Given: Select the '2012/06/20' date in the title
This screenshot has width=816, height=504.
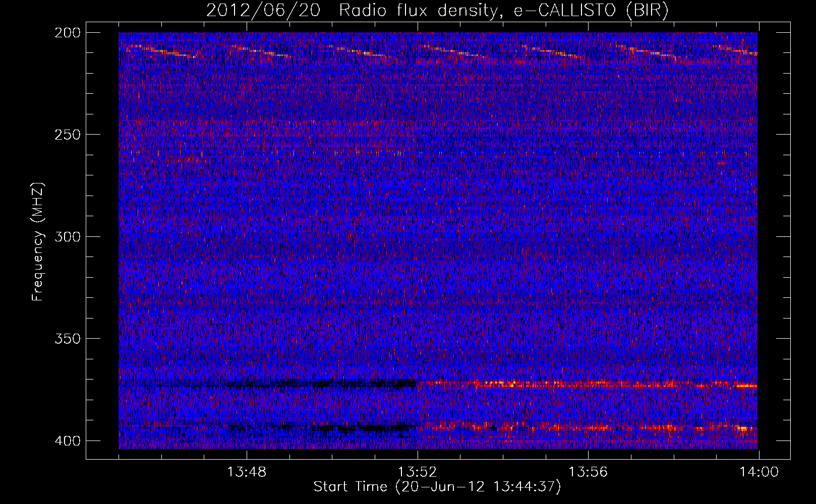Looking at the screenshot, I should pos(263,10).
